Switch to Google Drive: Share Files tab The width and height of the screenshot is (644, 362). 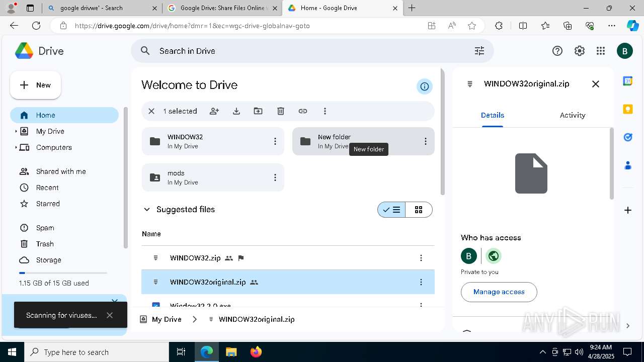point(221,8)
